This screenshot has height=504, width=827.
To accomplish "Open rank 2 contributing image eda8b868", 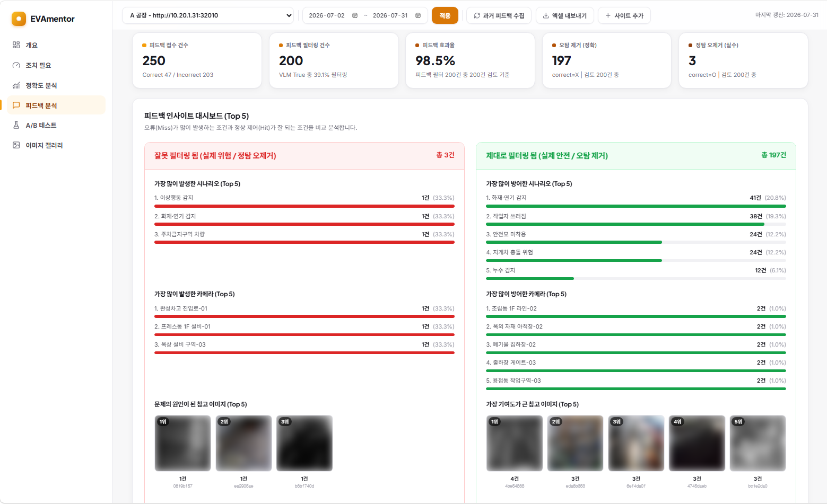I will tap(576, 443).
